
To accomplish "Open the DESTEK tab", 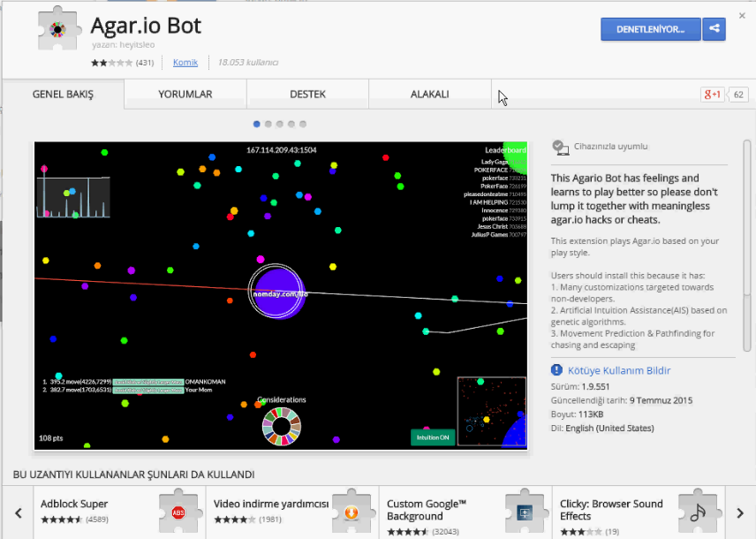I will pyautogui.click(x=307, y=94).
